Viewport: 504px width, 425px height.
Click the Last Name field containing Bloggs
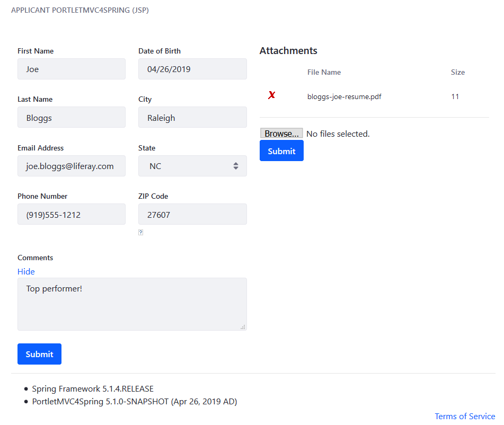point(72,117)
